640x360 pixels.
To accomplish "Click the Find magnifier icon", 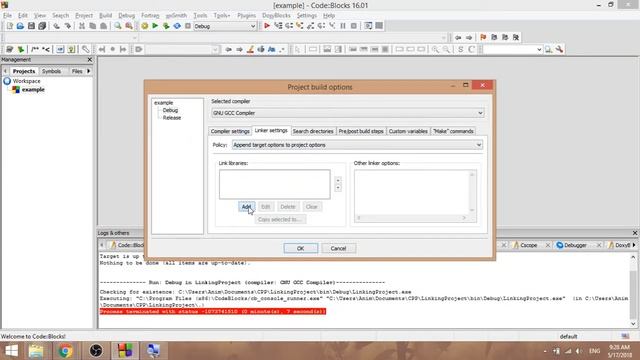I will tap(118, 26).
